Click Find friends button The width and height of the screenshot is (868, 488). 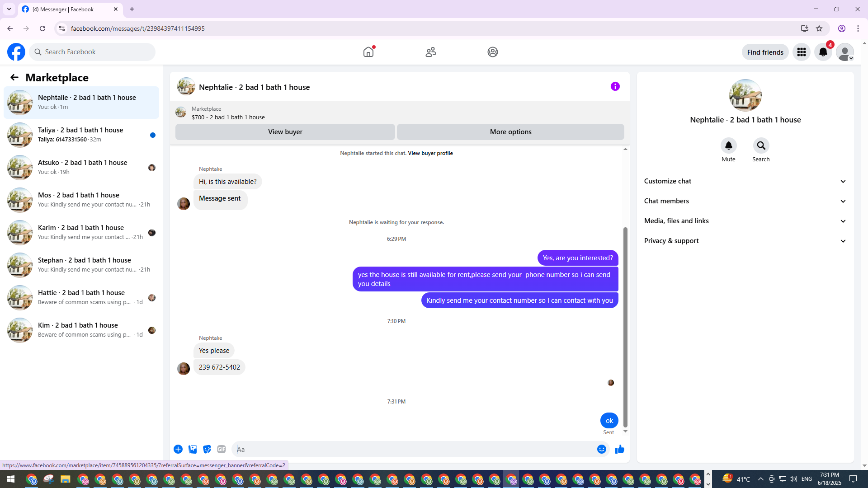tap(765, 52)
